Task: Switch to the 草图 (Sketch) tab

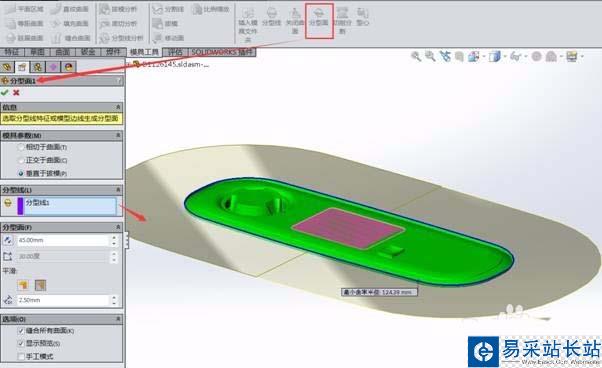Action: (37, 52)
